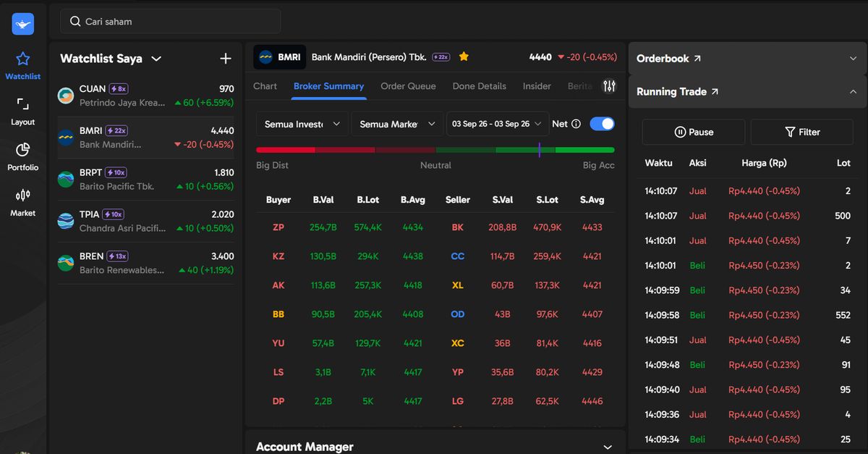Open the Semua Investor dropdown
The width and height of the screenshot is (868, 454).
(x=302, y=124)
